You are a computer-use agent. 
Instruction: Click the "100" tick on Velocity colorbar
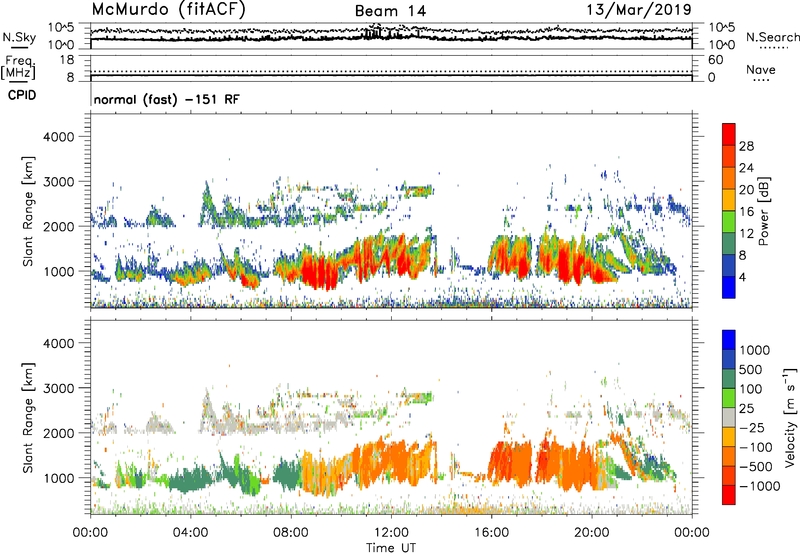pyautogui.click(x=751, y=389)
